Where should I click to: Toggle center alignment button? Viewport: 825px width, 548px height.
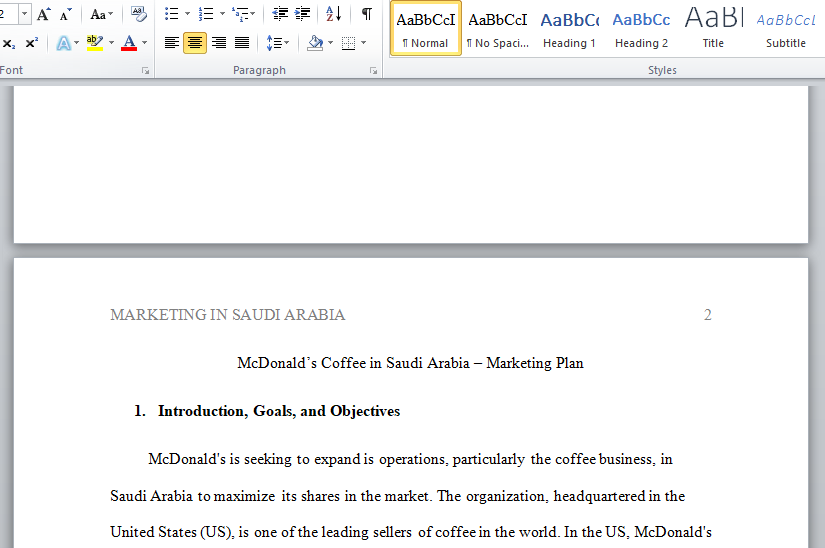[x=195, y=43]
